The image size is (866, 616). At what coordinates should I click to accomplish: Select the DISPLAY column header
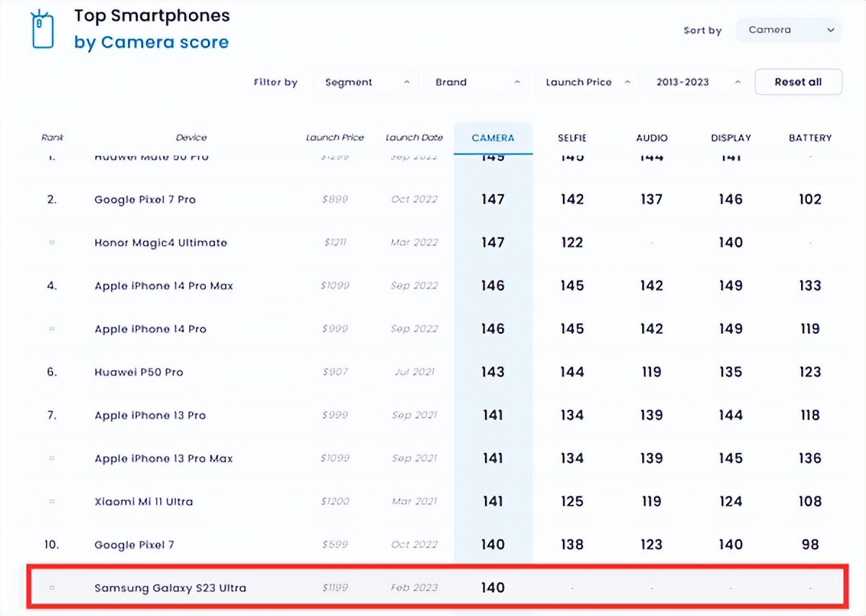[730, 138]
